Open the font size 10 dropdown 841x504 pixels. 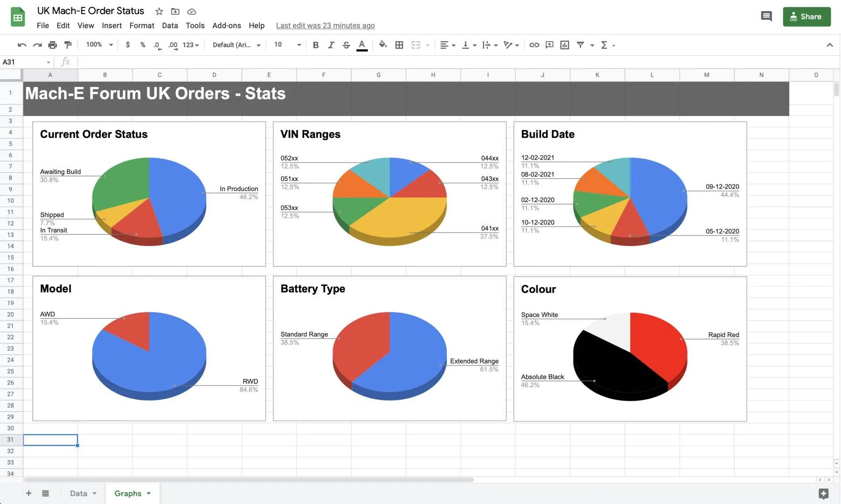(x=288, y=45)
